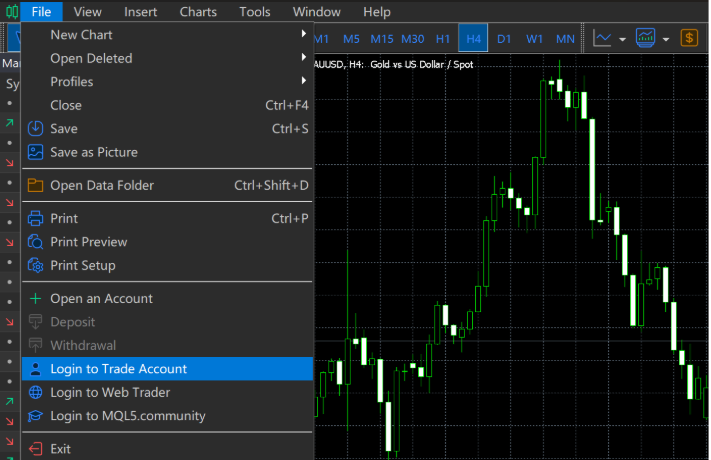Screen dimensions: 711x460
Task: Click the line chart type toolbar icon
Action: [602, 39]
